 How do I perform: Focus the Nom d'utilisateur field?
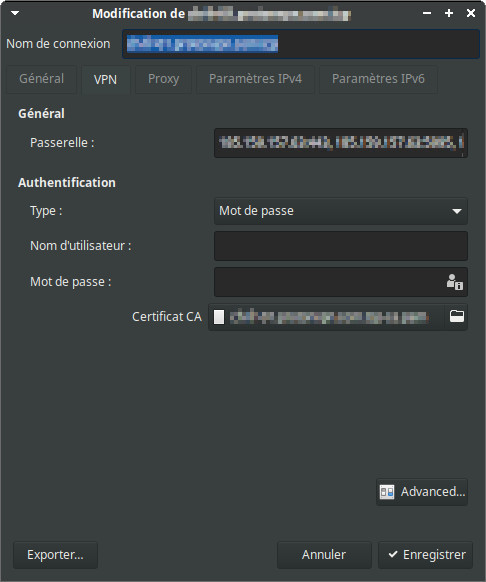coord(340,246)
